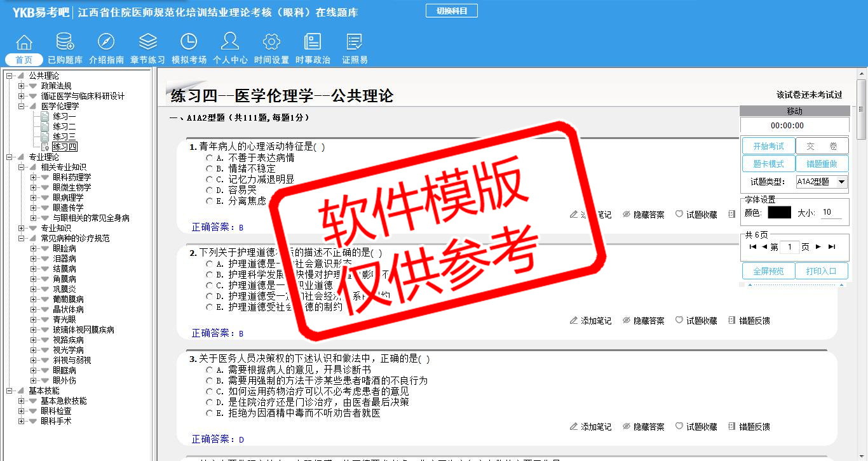Viewport: 868px width, 461px height.
Task: Click the page number input field
Action: (789, 247)
